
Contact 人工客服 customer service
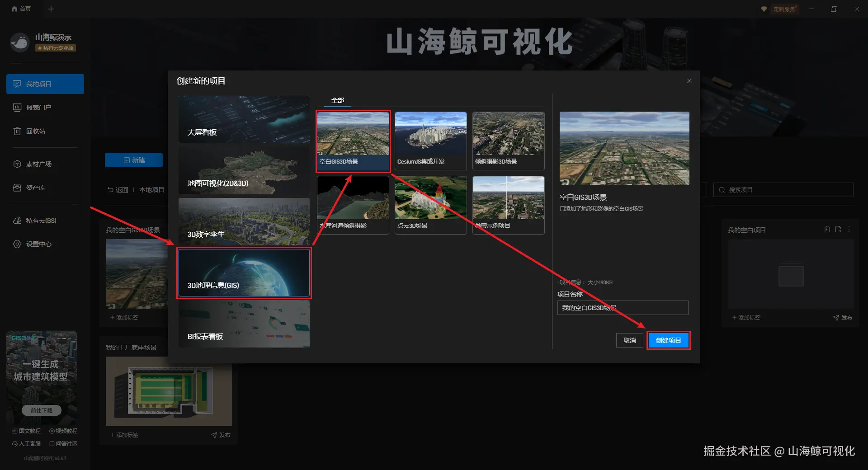27,444
